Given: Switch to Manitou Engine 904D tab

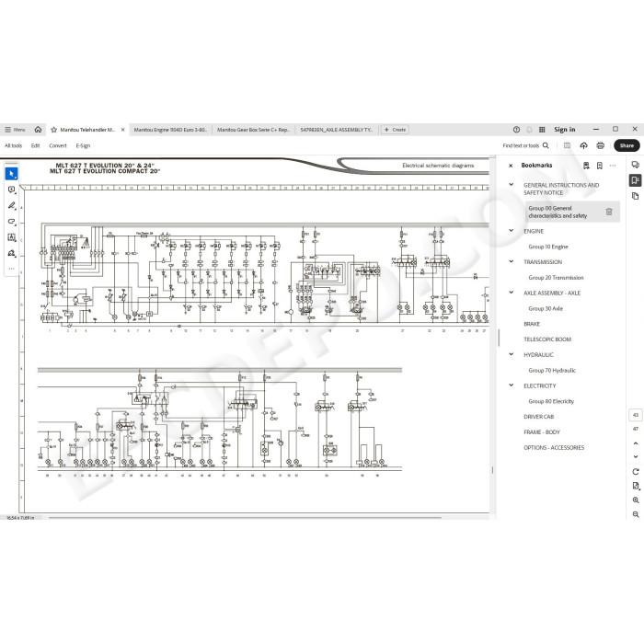Looking at the screenshot, I should [x=170, y=130].
